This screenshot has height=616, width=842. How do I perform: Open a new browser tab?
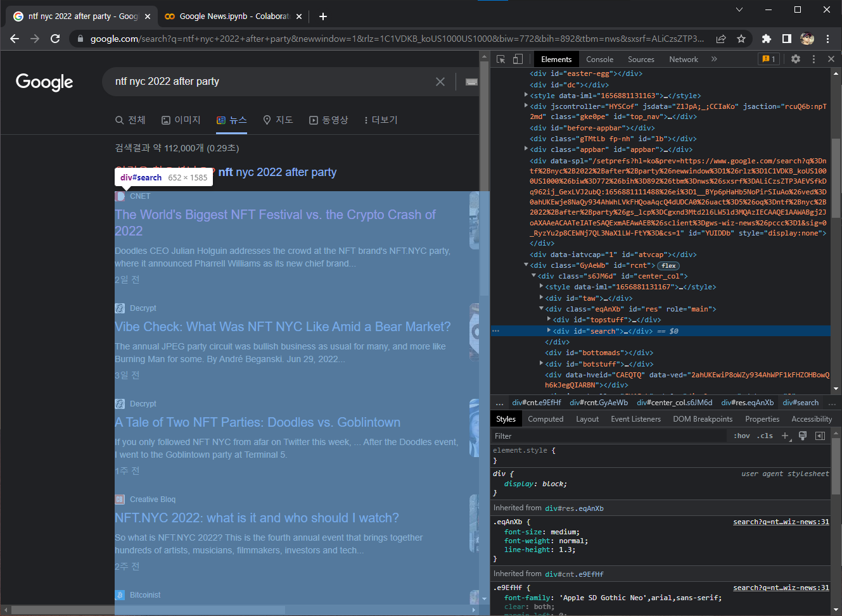322,16
